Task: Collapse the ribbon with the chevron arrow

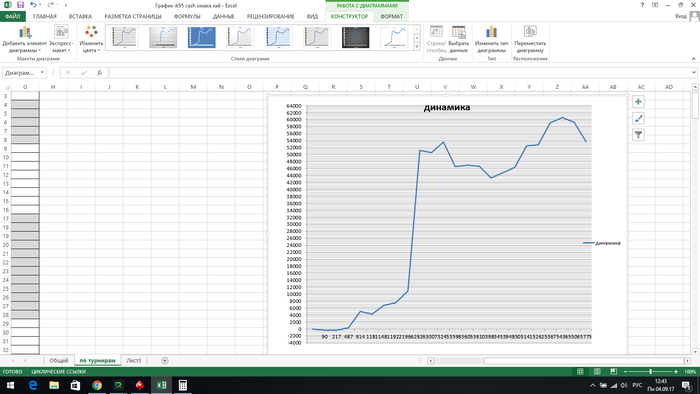Action: coord(693,58)
